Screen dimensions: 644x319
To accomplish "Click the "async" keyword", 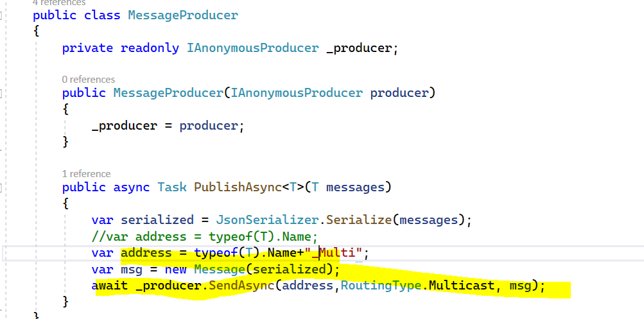I will pyautogui.click(x=132, y=187).
